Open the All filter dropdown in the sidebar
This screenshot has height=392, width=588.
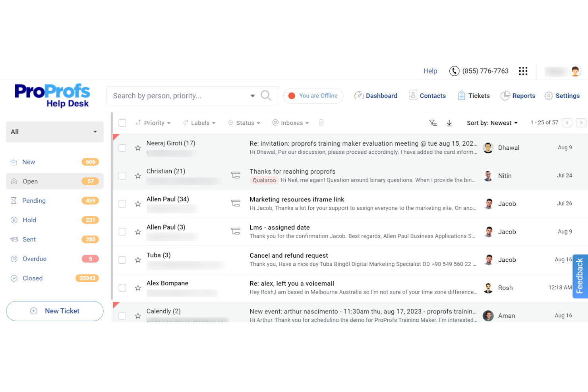coord(54,131)
